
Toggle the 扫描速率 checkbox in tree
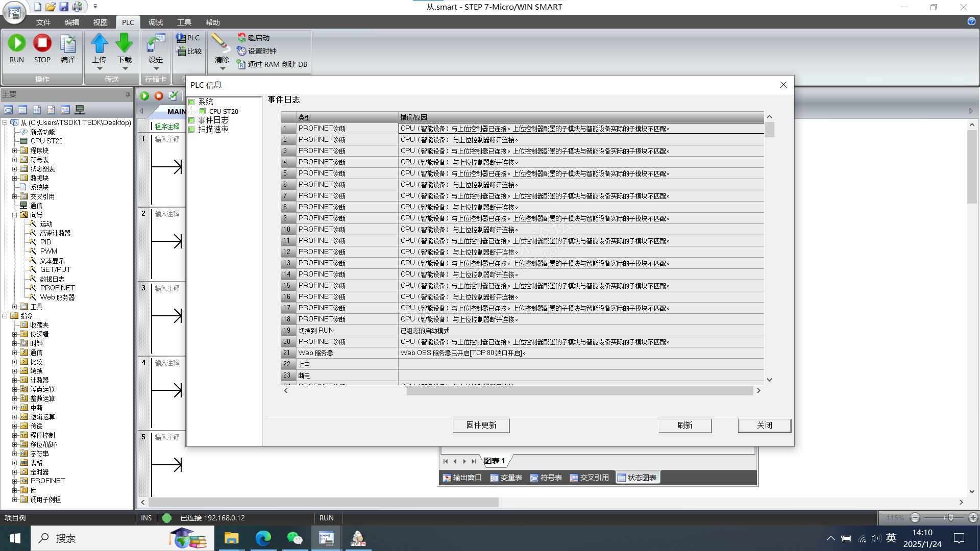pyautogui.click(x=192, y=130)
